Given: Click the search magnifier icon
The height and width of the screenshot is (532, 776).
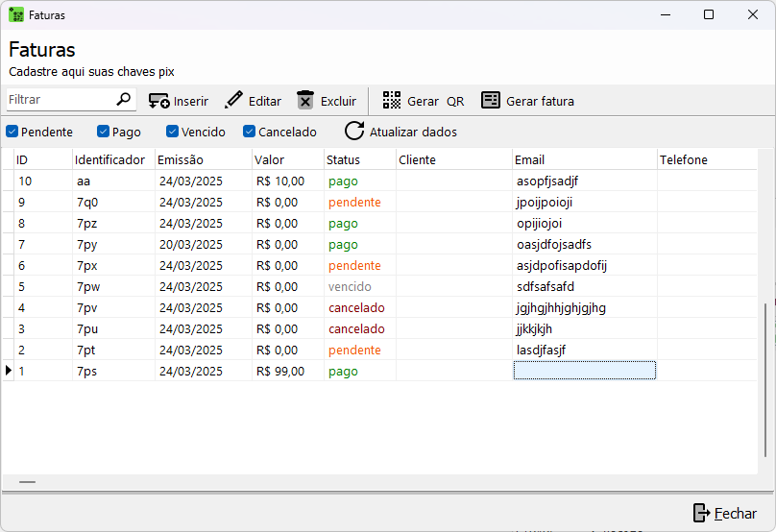Looking at the screenshot, I should [x=123, y=99].
